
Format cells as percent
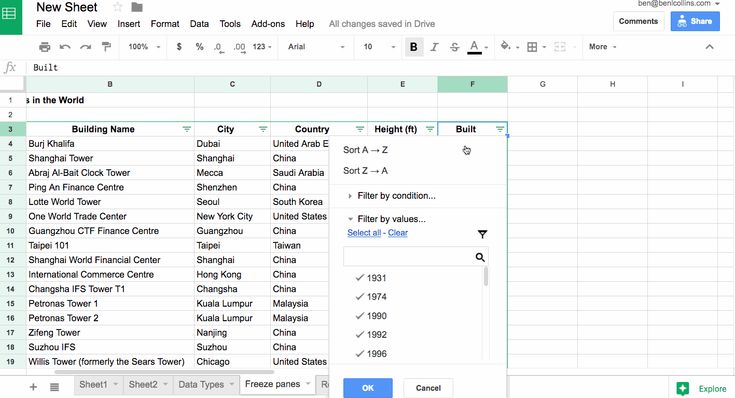pos(199,47)
